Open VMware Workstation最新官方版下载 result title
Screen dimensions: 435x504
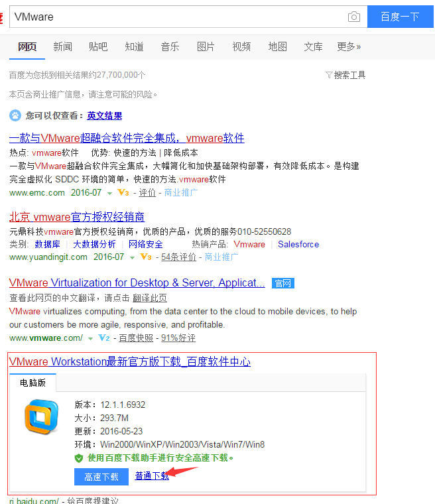130,361
